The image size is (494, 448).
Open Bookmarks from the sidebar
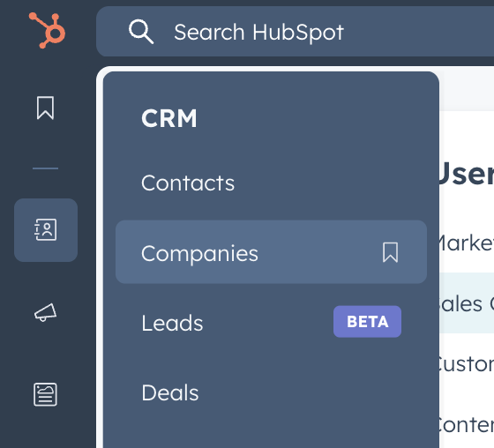[45, 108]
